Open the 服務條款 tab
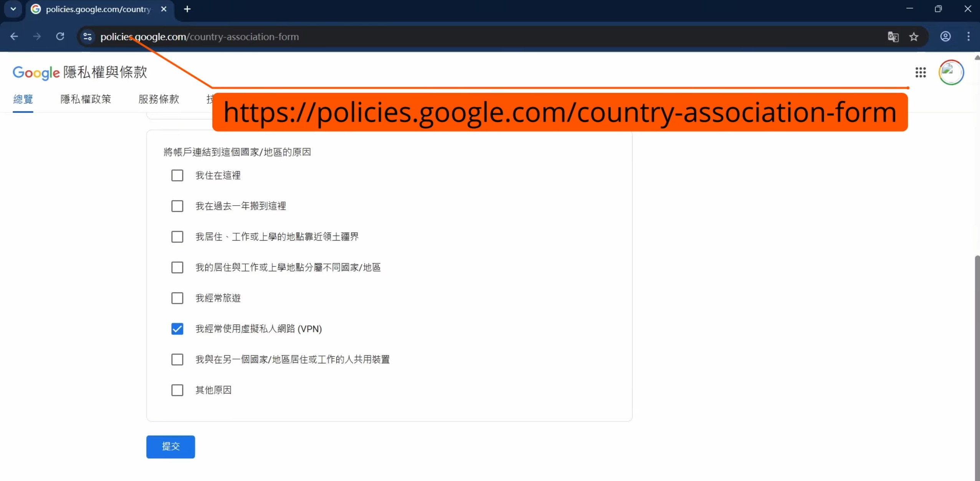Viewport: 980px width, 481px height. (159, 99)
